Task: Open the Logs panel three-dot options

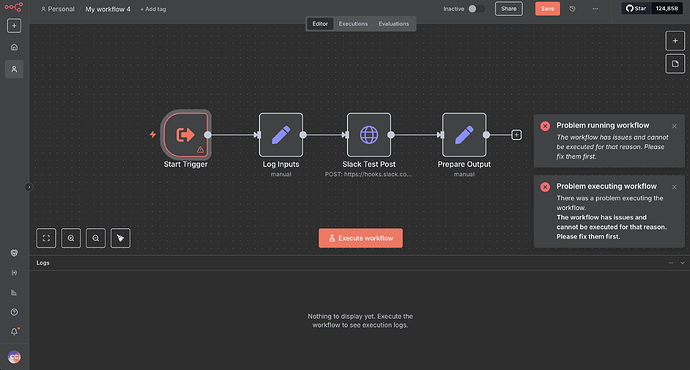Action: click(671, 263)
